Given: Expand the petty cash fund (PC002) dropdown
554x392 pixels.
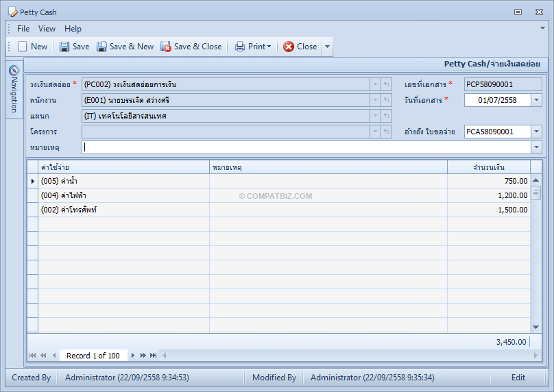Looking at the screenshot, I should pos(375,84).
